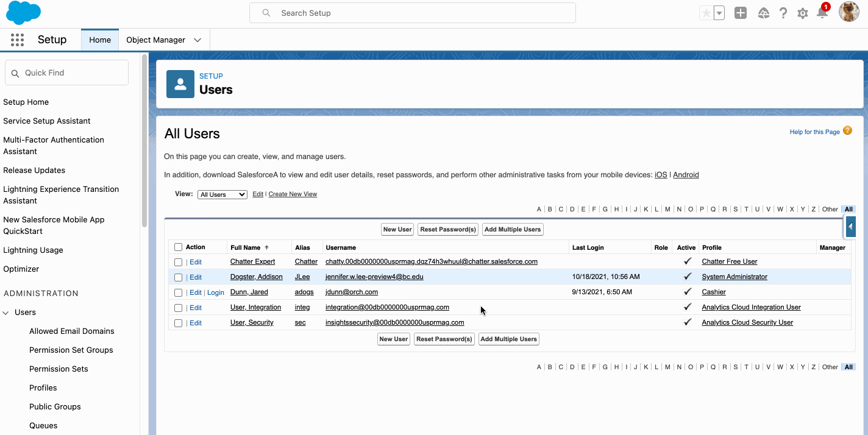Open Optimizer in the sidebar

tap(21, 269)
